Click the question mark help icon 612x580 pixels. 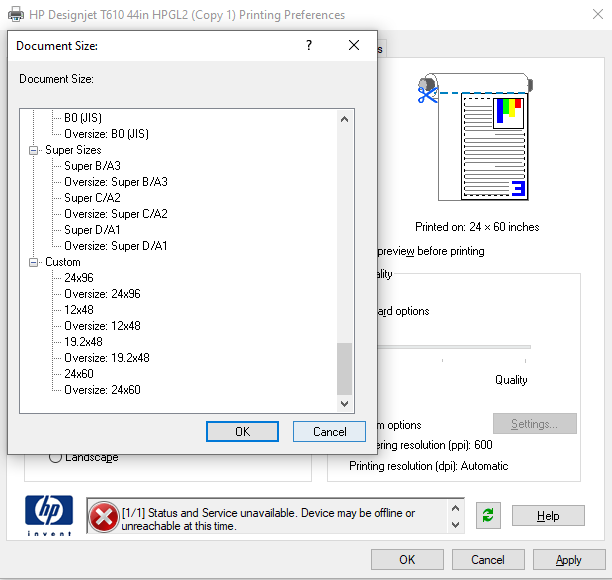pos(308,46)
